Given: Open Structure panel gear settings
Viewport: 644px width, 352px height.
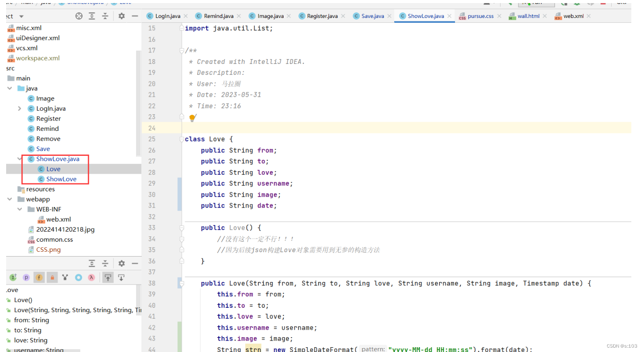Looking at the screenshot, I should pyautogui.click(x=122, y=264).
